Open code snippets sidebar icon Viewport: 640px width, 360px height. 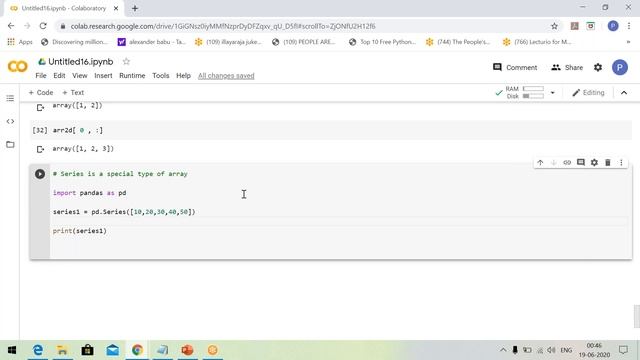10,121
